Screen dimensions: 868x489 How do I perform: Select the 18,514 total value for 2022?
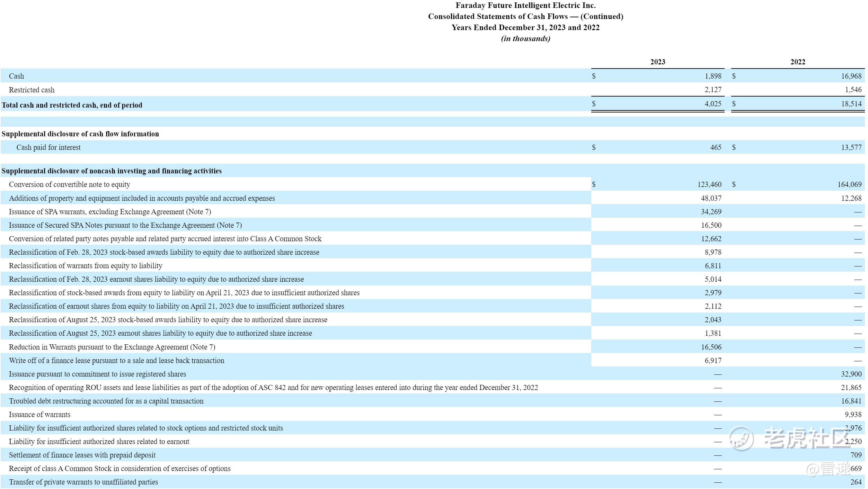click(851, 104)
